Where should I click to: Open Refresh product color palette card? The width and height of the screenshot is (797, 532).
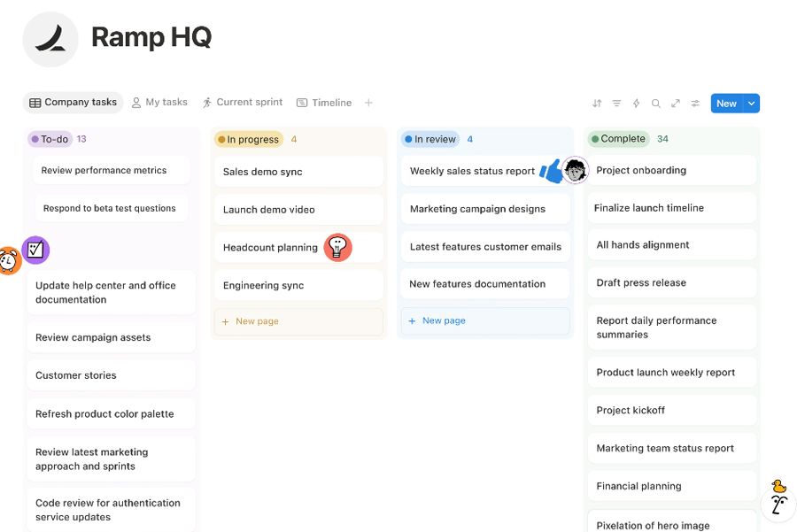click(112, 414)
